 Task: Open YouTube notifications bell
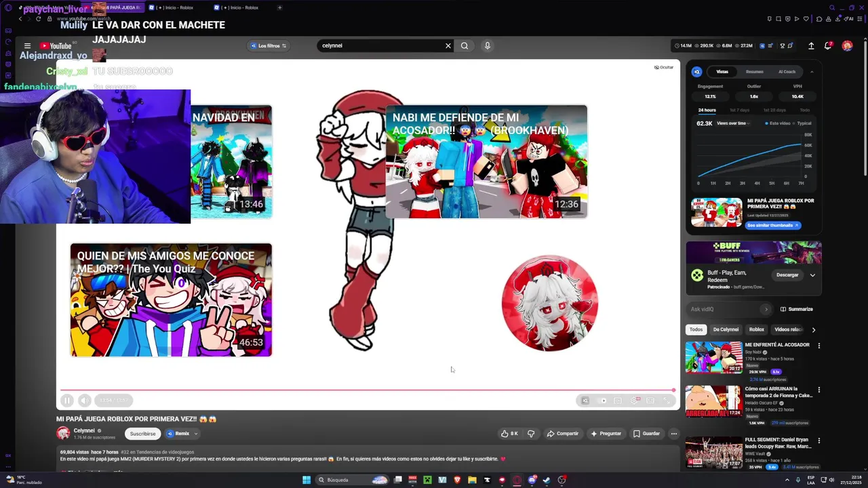click(x=828, y=45)
